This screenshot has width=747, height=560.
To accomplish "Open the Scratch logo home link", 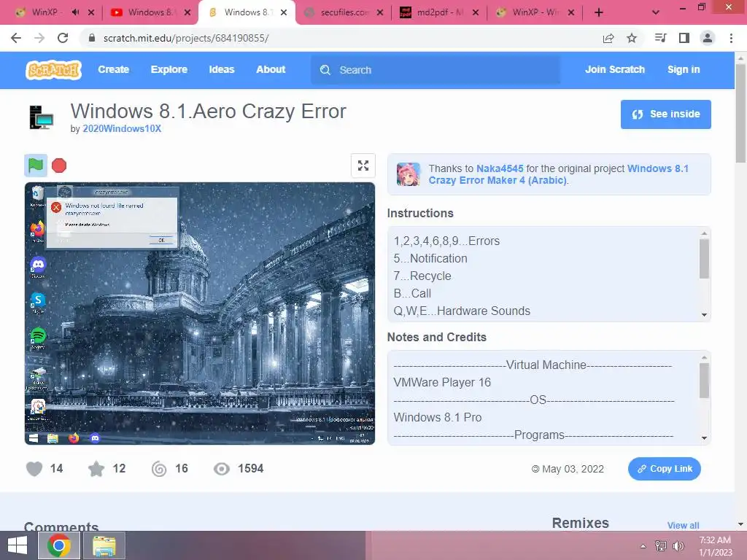I will pos(53,70).
